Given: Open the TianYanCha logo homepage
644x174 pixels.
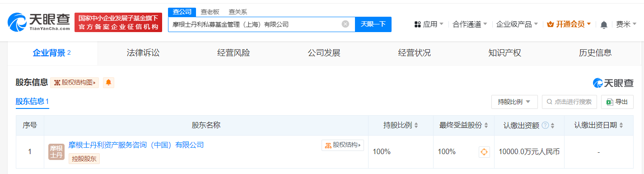Looking at the screenshot, I should tap(39, 22).
